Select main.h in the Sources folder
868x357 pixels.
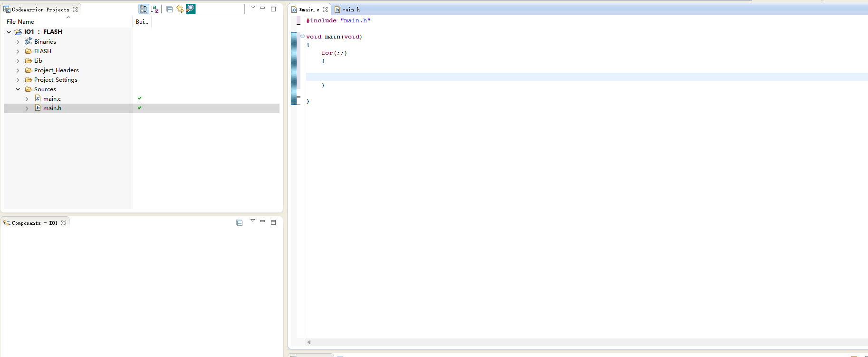tap(52, 108)
